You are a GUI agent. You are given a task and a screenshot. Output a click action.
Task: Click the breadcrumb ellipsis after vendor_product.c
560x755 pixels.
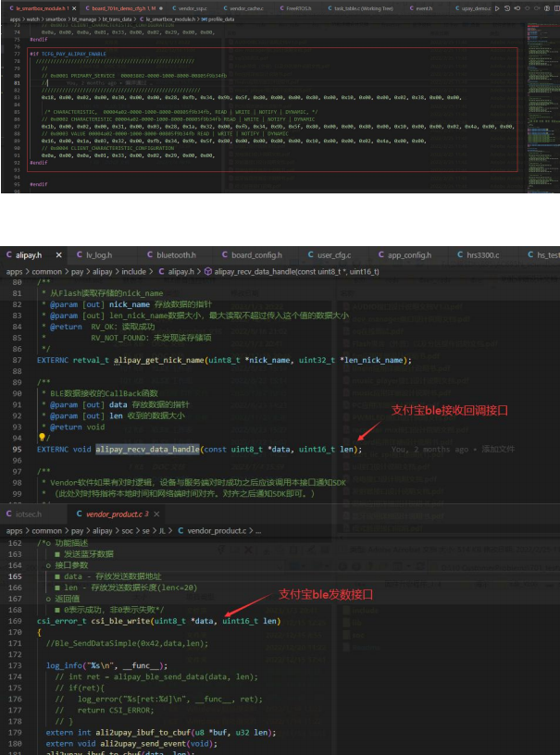258,530
